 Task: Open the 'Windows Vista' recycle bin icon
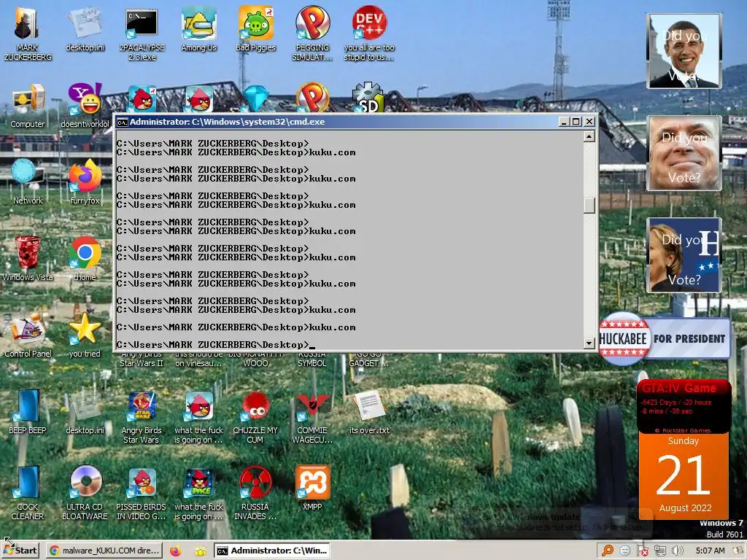(28, 258)
